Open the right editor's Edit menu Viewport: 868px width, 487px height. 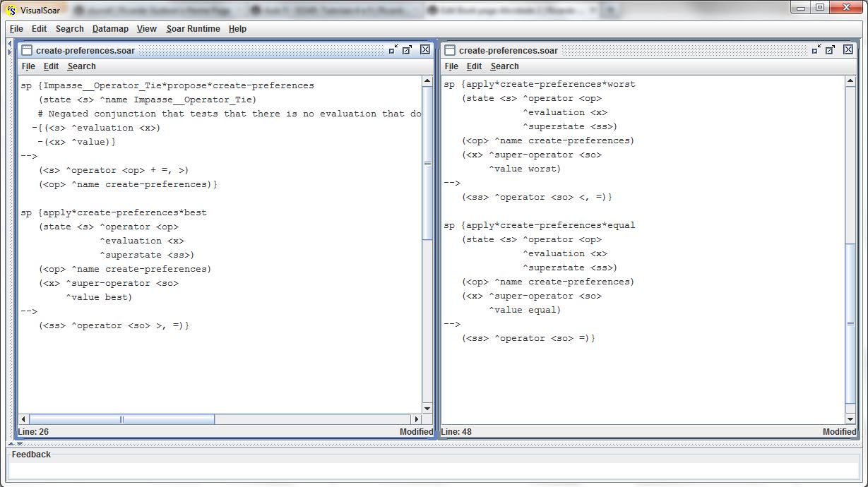coord(474,66)
